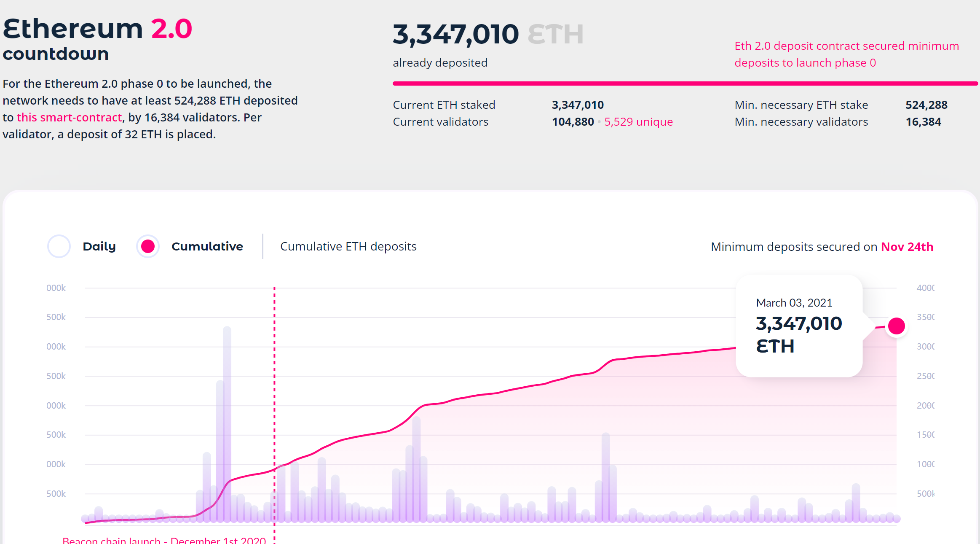
Task: Click the pink data point on the chart
Action: (896, 326)
